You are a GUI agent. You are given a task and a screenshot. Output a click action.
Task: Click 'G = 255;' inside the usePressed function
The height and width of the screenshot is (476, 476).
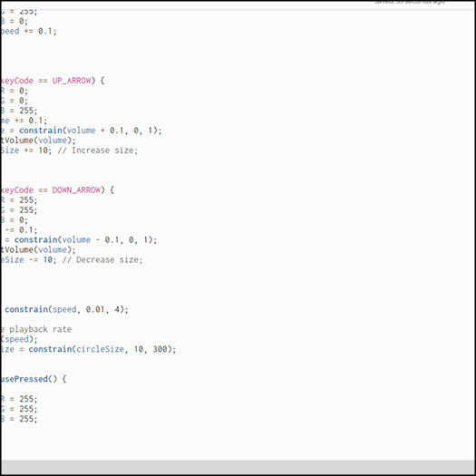[x=19, y=409]
